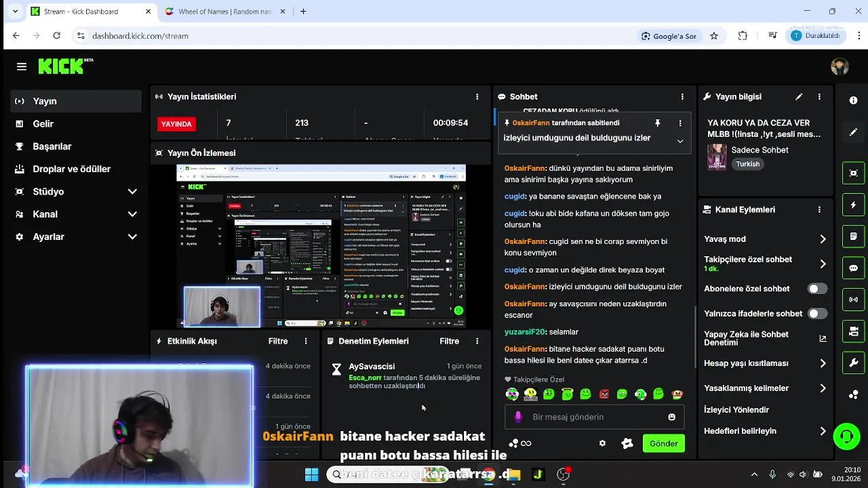Screen dimensions: 868x488
Task: Toggle the chat bubble panel icon
Action: (x=853, y=268)
